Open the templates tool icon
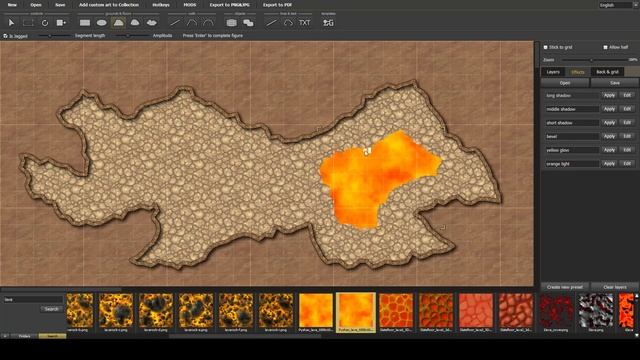Image resolution: width=640 pixels, height=360 pixels. (x=328, y=23)
